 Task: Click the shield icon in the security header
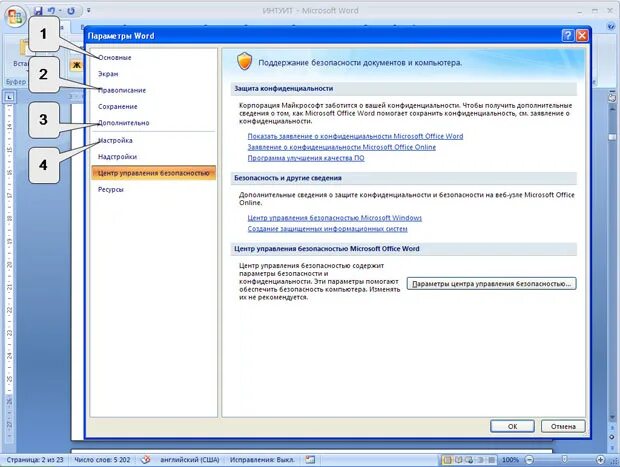[244, 62]
